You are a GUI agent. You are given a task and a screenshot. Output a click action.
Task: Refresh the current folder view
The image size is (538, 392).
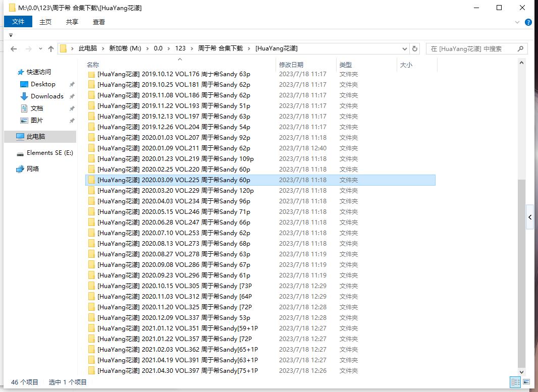(x=415, y=49)
